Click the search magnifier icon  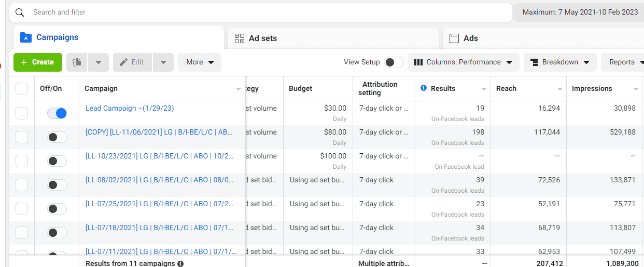(x=20, y=12)
